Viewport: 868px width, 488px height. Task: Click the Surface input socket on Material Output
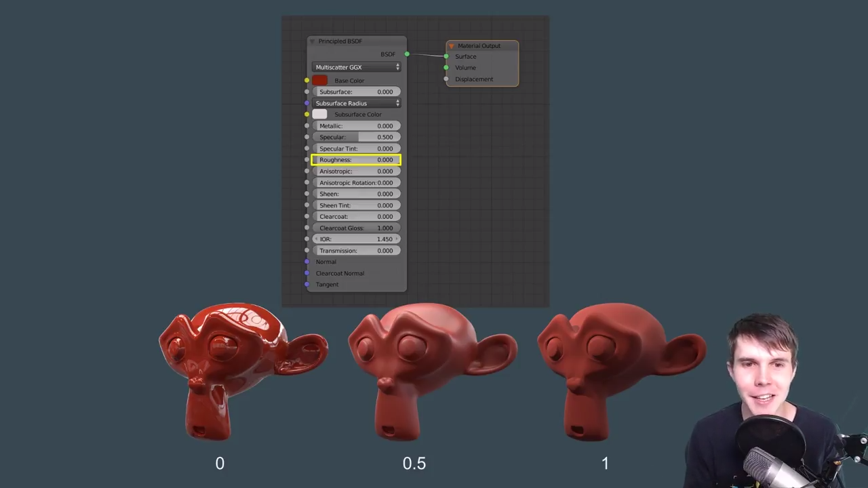446,56
